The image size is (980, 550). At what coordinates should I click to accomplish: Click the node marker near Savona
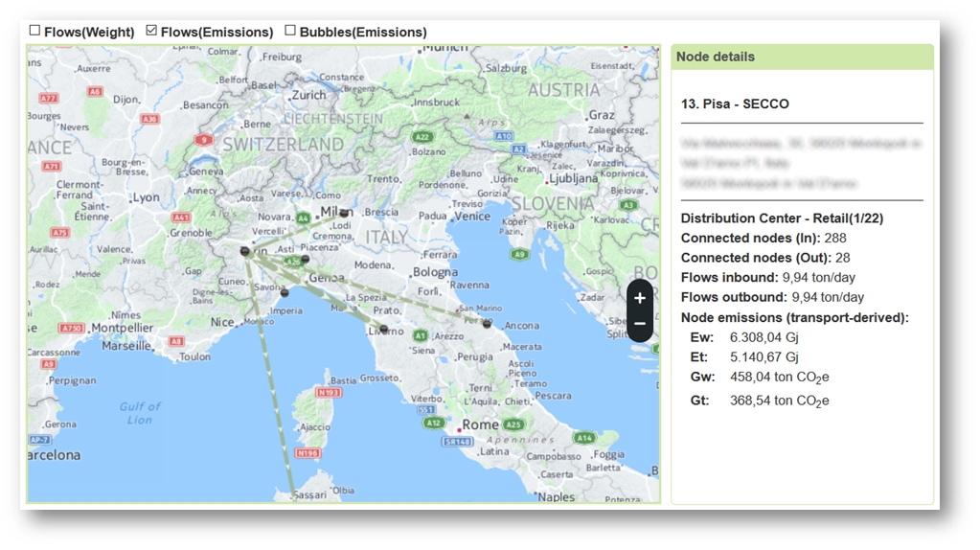pos(284,293)
